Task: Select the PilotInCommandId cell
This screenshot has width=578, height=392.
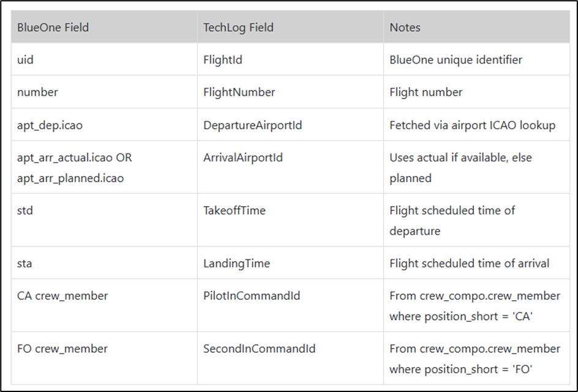Action: pyautogui.click(x=290, y=306)
